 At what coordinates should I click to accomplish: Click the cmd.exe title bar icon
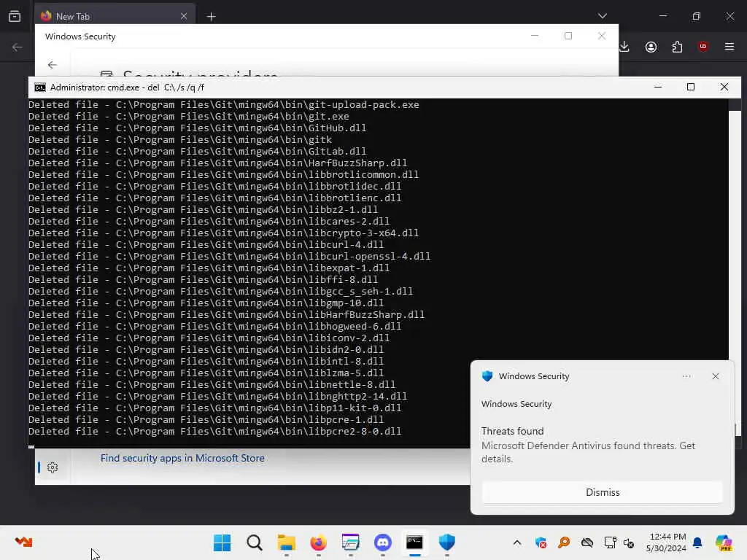(x=40, y=87)
